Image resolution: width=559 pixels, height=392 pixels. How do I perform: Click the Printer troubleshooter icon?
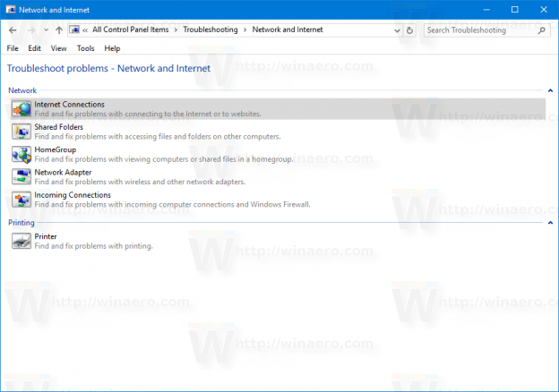pos(21,241)
